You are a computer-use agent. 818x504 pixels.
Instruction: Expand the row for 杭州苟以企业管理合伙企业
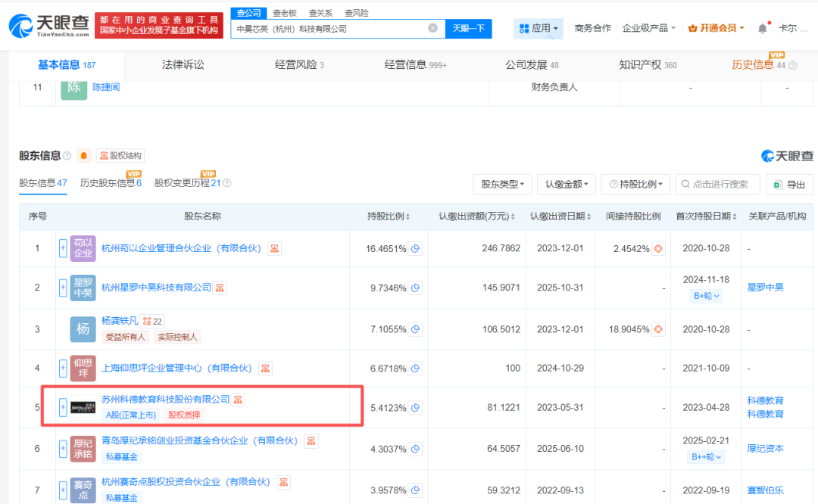63,248
